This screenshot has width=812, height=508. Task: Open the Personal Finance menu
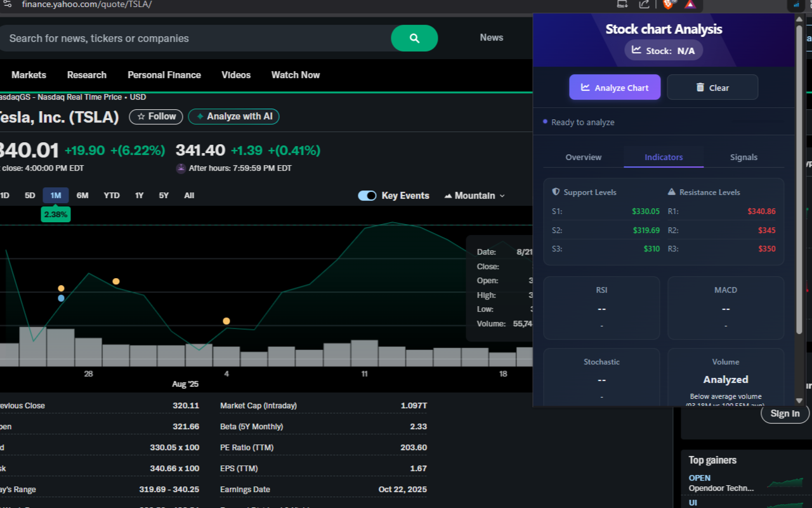coord(164,75)
